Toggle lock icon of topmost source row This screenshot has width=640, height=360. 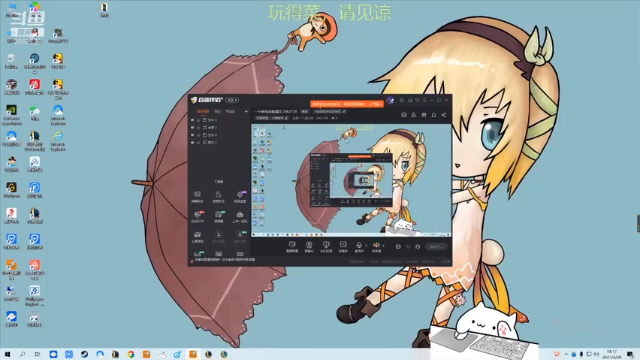pos(199,120)
